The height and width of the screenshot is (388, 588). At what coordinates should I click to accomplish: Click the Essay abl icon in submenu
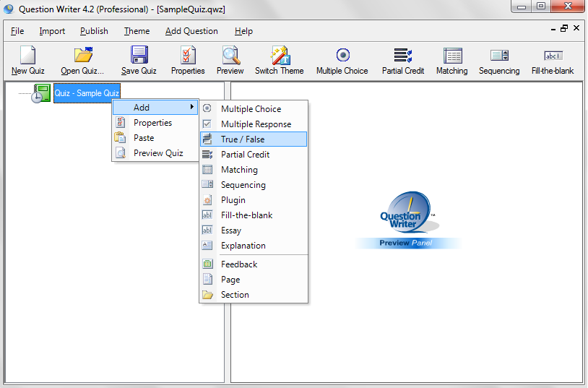point(207,230)
